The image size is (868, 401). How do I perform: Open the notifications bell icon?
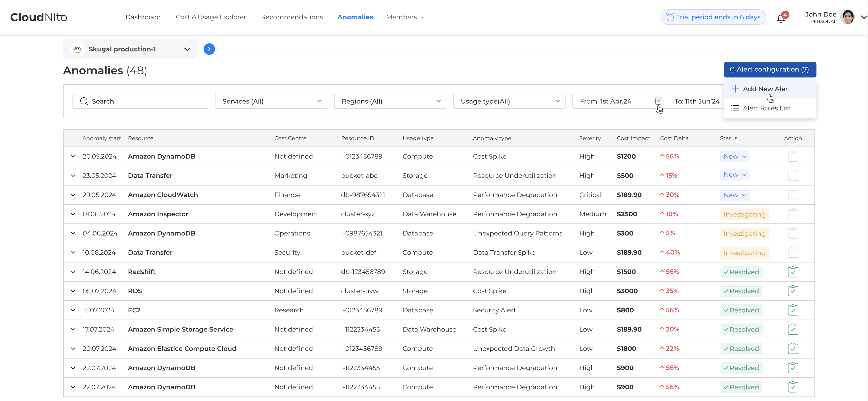pos(781,19)
